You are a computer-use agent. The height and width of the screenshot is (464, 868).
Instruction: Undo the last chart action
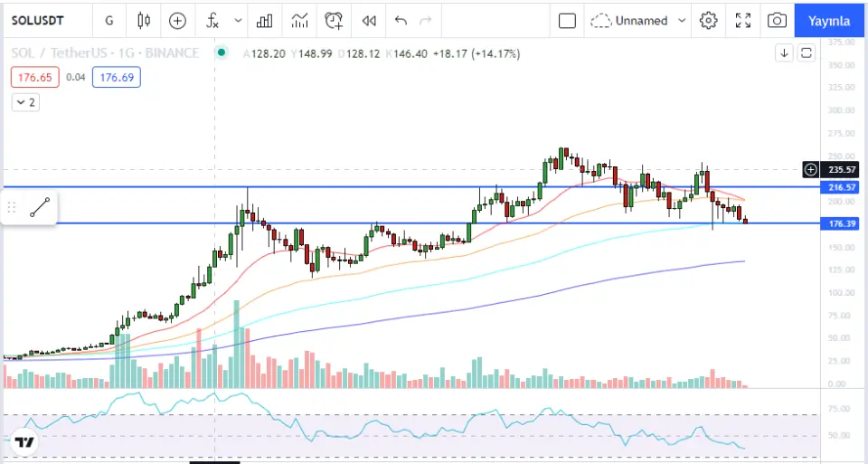[x=401, y=20]
